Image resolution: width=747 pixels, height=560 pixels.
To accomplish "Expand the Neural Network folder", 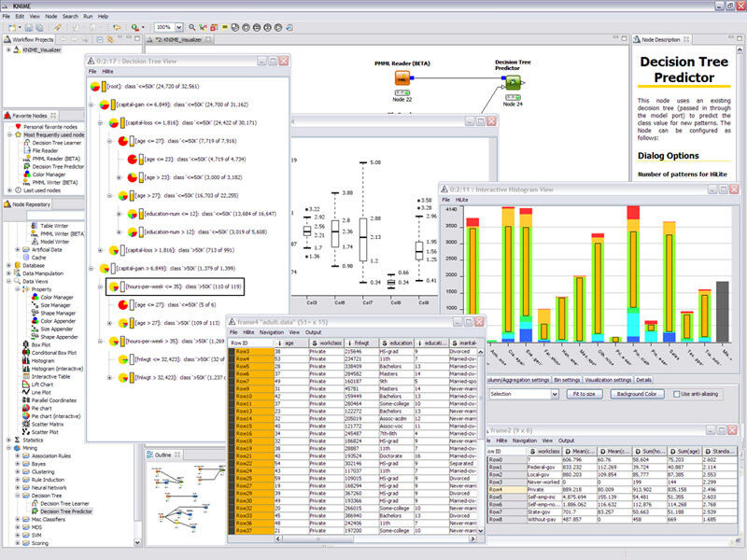I will click(x=18, y=487).
